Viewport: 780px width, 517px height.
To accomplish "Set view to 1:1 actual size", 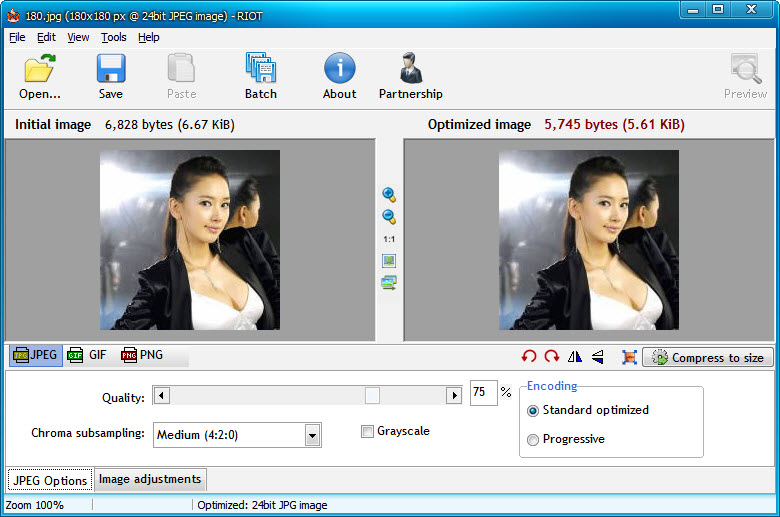I will [x=389, y=239].
